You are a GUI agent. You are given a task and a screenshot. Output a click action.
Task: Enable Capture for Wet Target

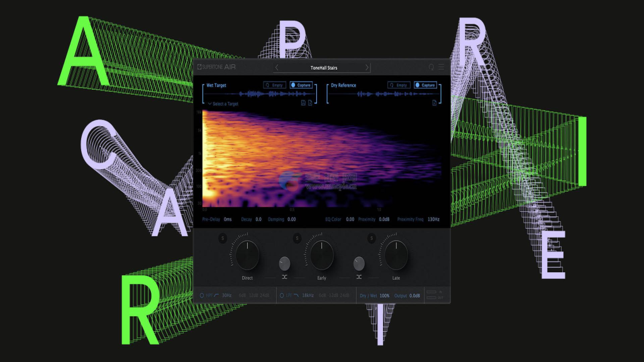[301, 85]
